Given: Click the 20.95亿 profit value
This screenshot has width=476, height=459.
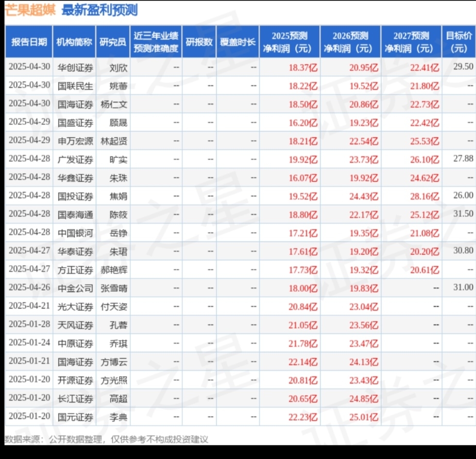Looking at the screenshot, I should tap(364, 68).
